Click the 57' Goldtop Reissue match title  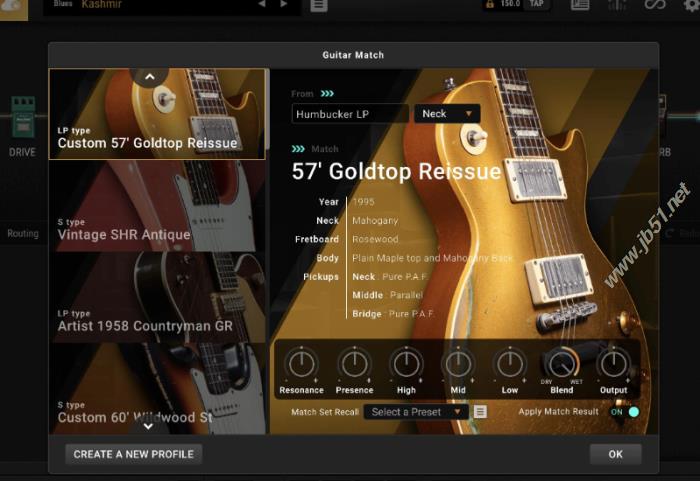tap(396, 171)
